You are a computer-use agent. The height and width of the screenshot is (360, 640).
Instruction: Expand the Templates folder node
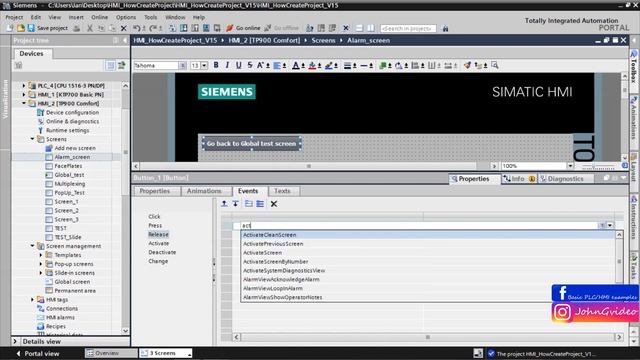[41, 255]
